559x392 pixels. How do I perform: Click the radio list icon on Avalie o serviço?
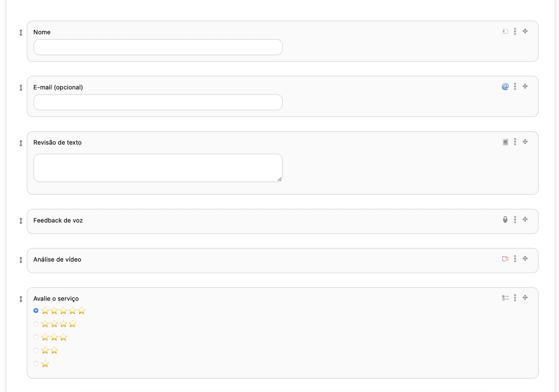click(505, 298)
